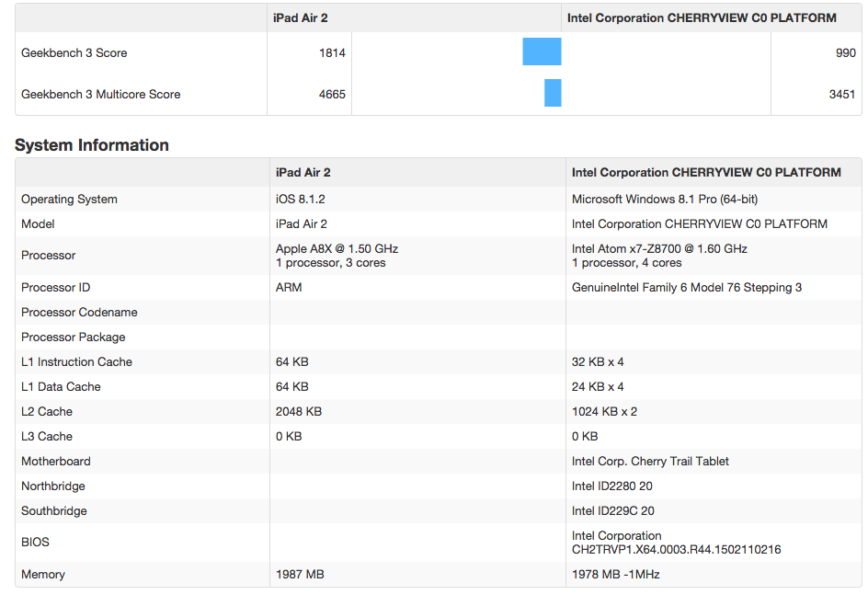The height and width of the screenshot is (595, 868).
Task: Click the Southbridge row label
Action: coord(54,511)
